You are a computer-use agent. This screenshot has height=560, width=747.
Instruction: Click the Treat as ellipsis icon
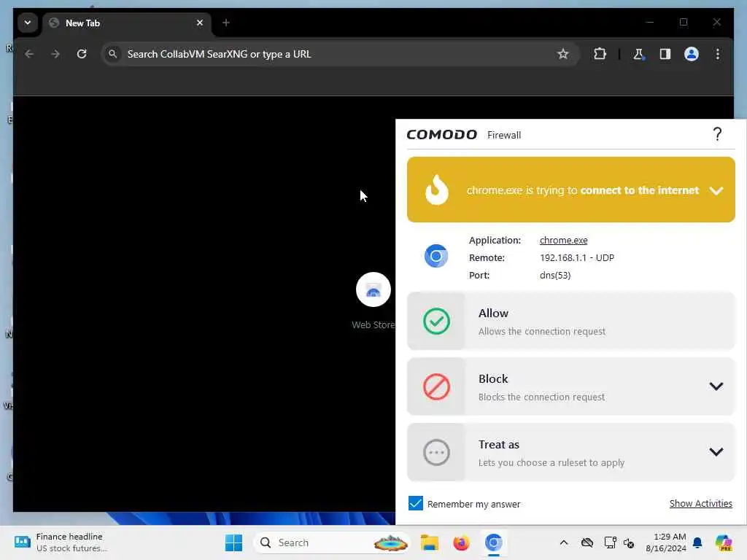(x=436, y=452)
